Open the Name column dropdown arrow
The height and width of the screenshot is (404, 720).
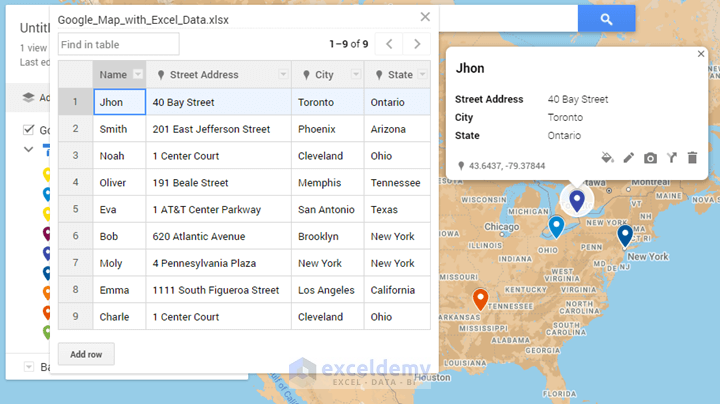pos(138,74)
